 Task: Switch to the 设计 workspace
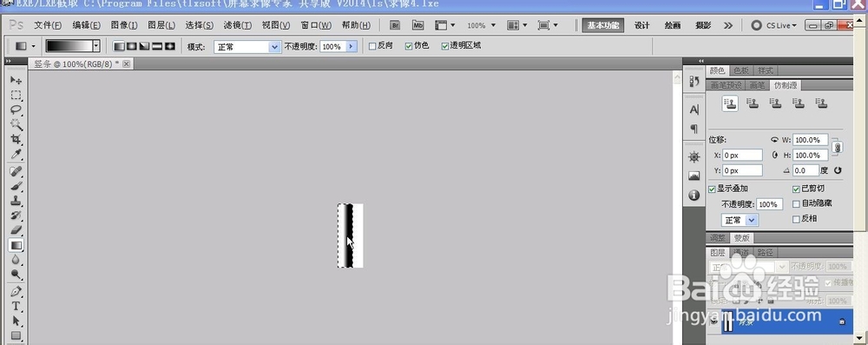pyautogui.click(x=641, y=25)
